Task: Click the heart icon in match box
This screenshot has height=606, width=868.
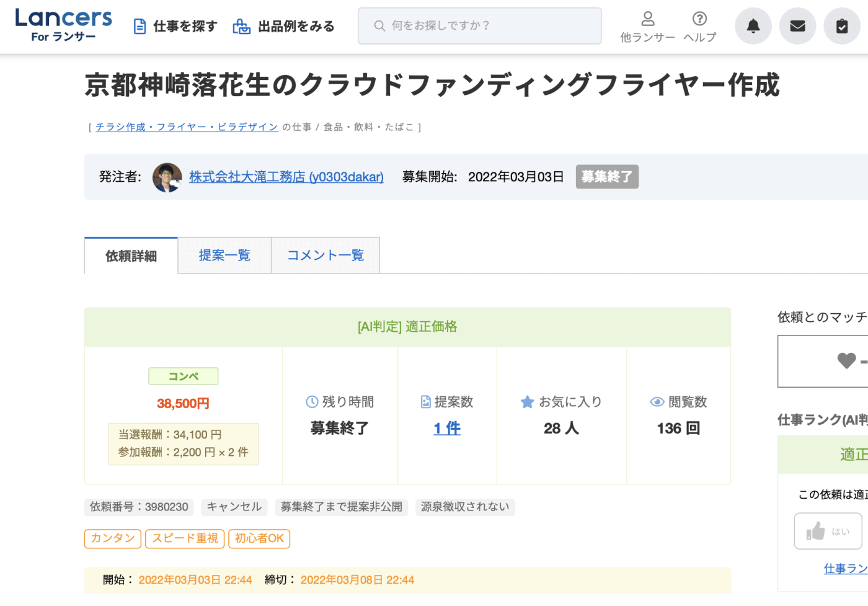Action: tap(846, 360)
